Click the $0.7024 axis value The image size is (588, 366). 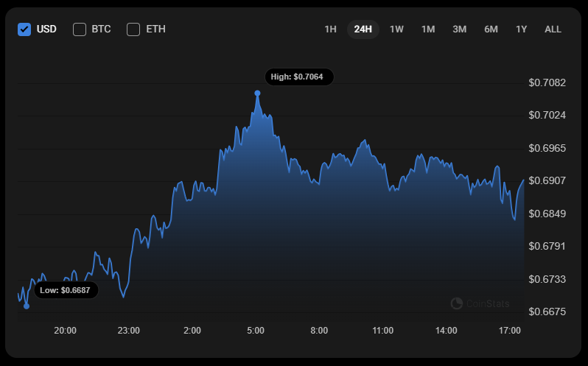tap(547, 115)
